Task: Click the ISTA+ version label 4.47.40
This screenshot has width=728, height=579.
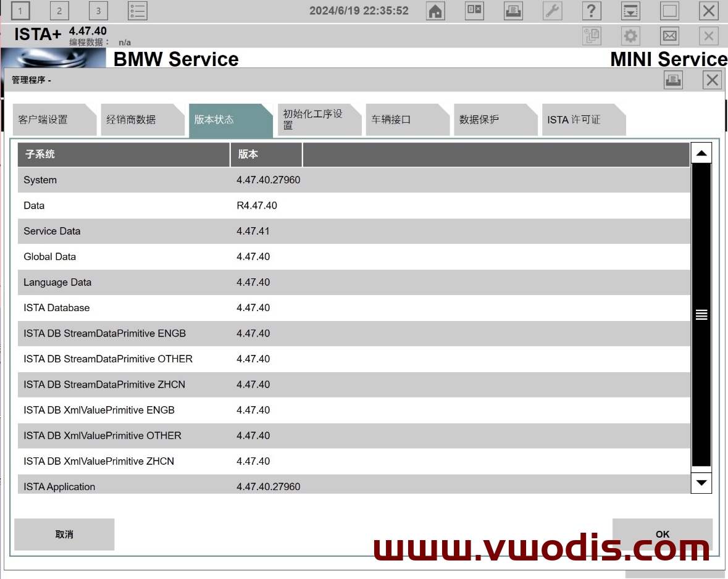Action: [88, 31]
